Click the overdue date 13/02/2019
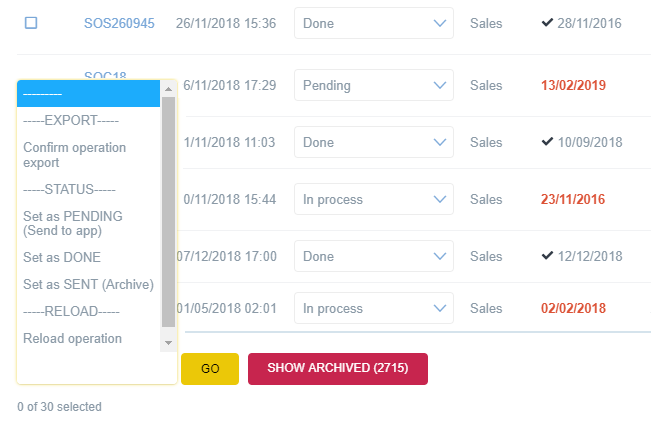Screen dimensions: 651x428 point(573,85)
